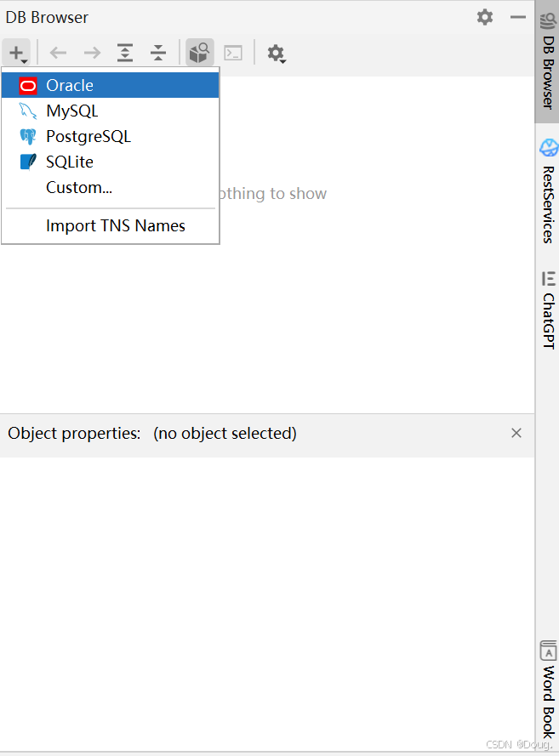Click the Oracle red logo icon
This screenshot has width=559, height=756.
pyautogui.click(x=28, y=86)
